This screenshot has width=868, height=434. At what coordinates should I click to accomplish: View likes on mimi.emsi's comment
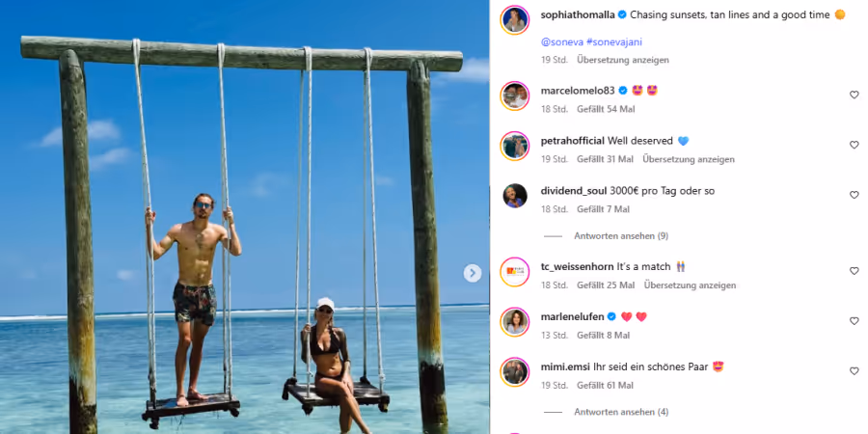tap(605, 385)
